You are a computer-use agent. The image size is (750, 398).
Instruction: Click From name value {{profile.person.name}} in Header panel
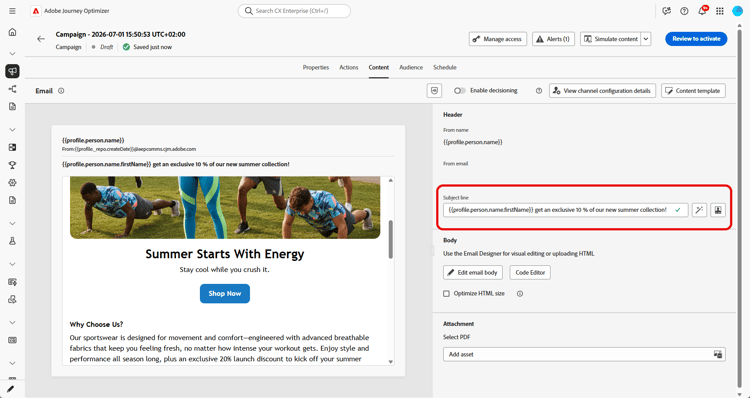tap(473, 142)
